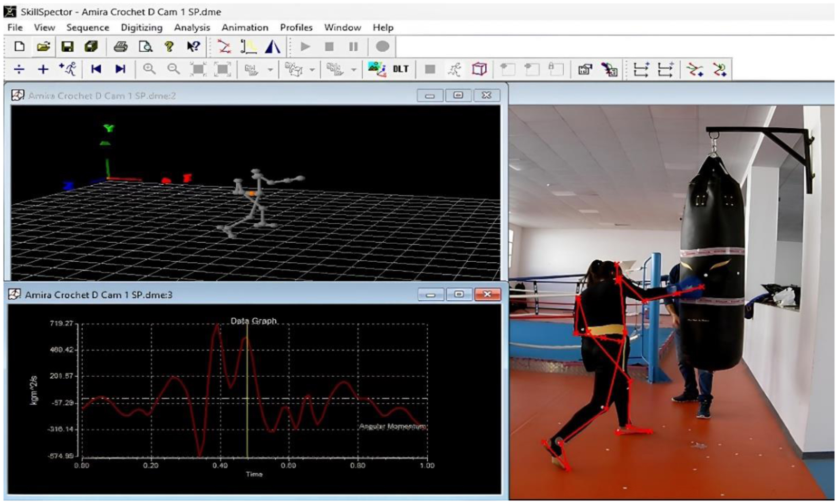
Task: Click the yellow time cursor on graph
Action: [247, 390]
